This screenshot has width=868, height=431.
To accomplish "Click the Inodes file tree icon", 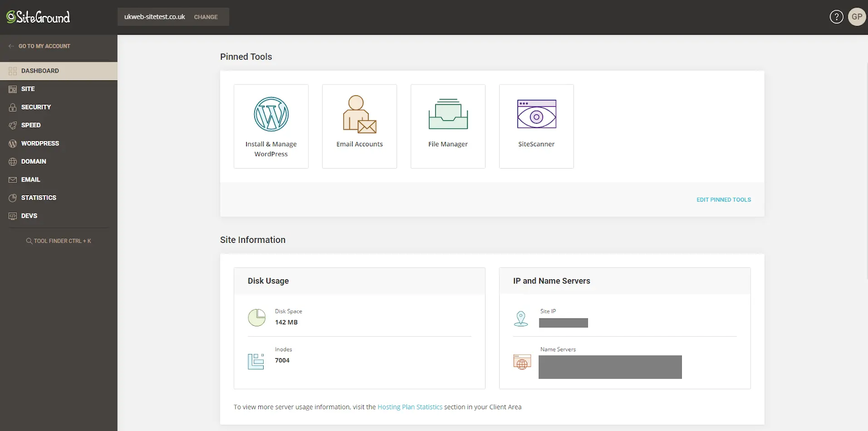I will 256,361.
